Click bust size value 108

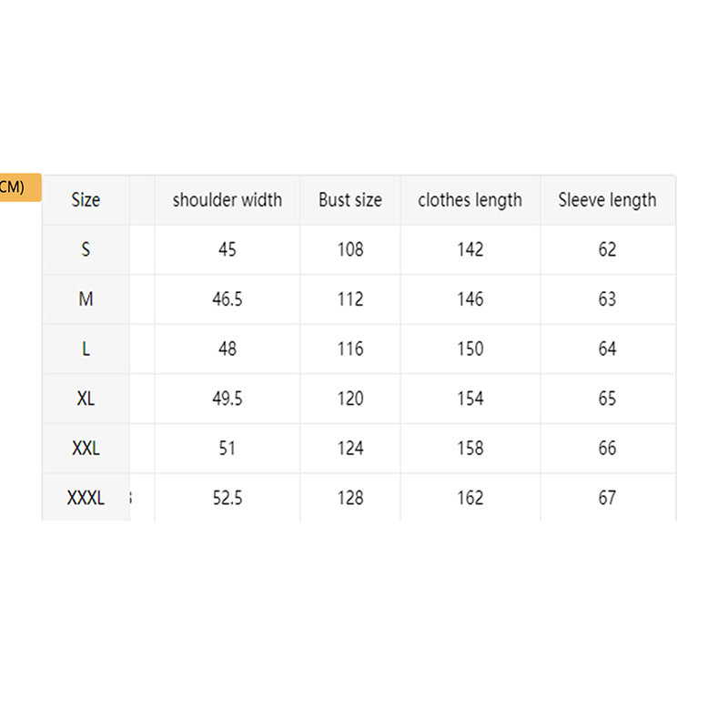point(350,249)
